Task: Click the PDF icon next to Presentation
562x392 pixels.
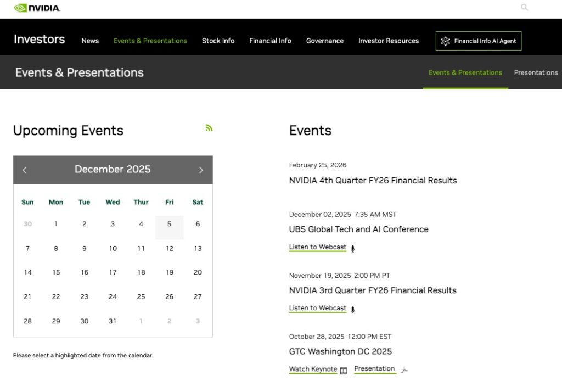Action: [404, 370]
